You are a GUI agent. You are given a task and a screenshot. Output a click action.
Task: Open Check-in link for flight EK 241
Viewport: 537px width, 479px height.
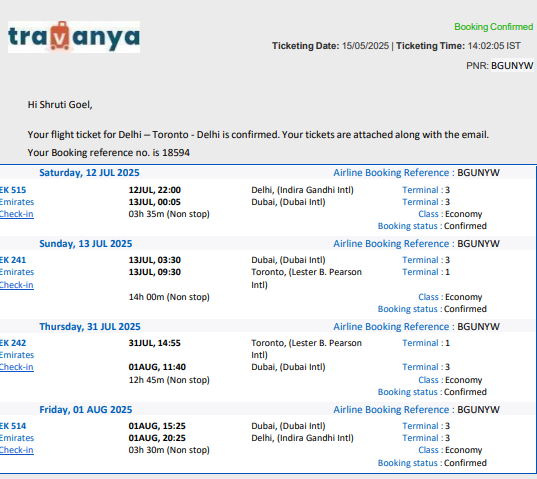[x=16, y=285]
